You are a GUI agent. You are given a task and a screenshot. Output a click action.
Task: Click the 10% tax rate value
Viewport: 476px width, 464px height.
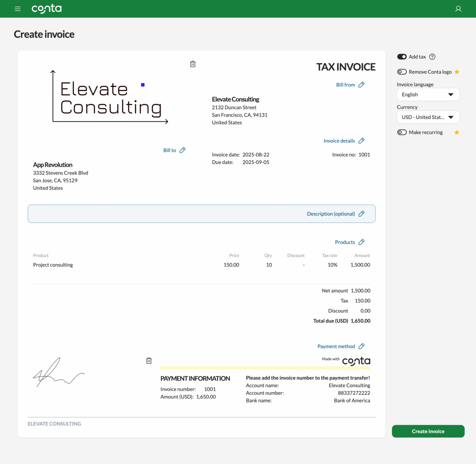pos(332,265)
